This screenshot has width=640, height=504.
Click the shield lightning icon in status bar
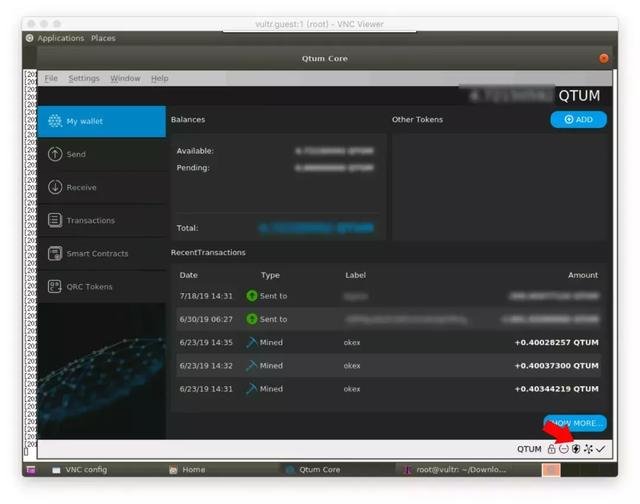tap(576, 449)
